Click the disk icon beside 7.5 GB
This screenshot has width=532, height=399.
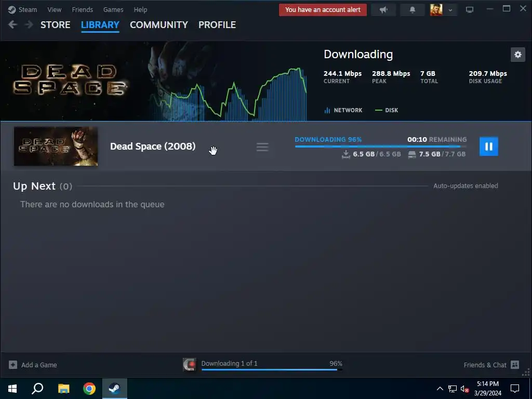point(412,155)
